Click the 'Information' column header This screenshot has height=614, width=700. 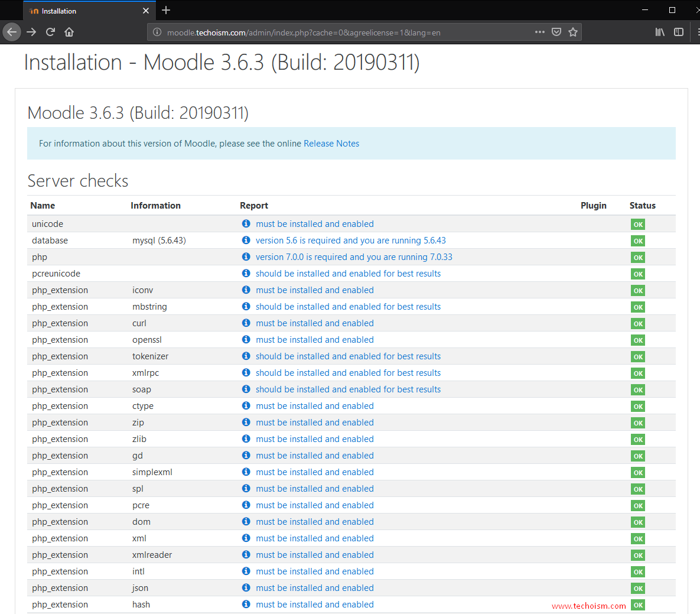(156, 206)
